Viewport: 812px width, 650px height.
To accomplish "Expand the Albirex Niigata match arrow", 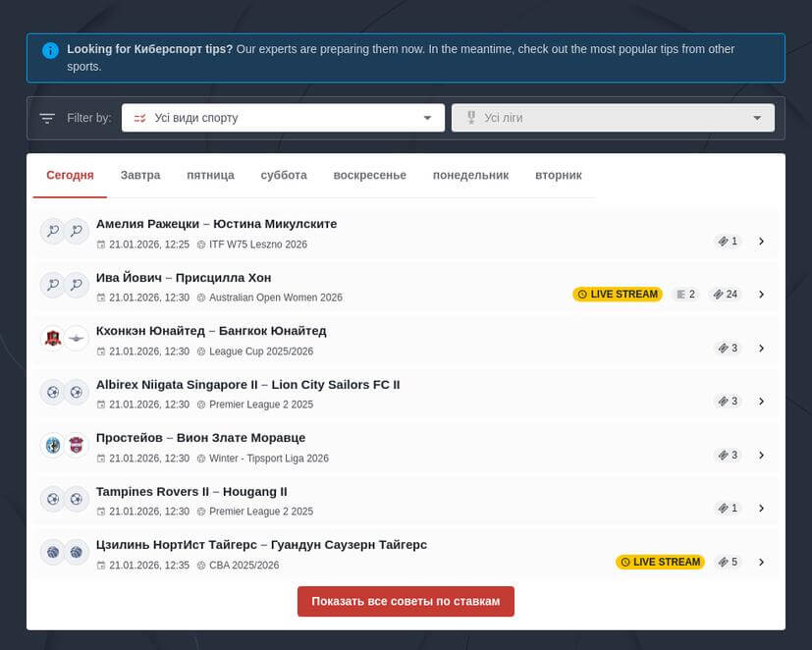I will 762,402.
